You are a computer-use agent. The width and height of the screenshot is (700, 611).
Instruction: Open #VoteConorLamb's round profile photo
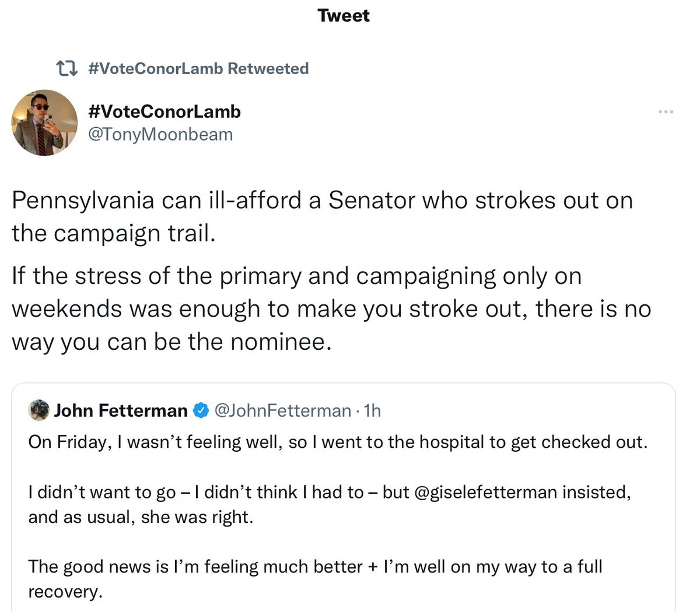(44, 123)
